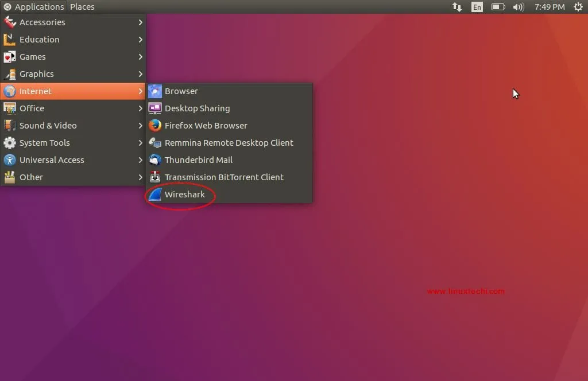Open Desktop Sharing preferences
This screenshot has height=381, width=588.
click(197, 108)
